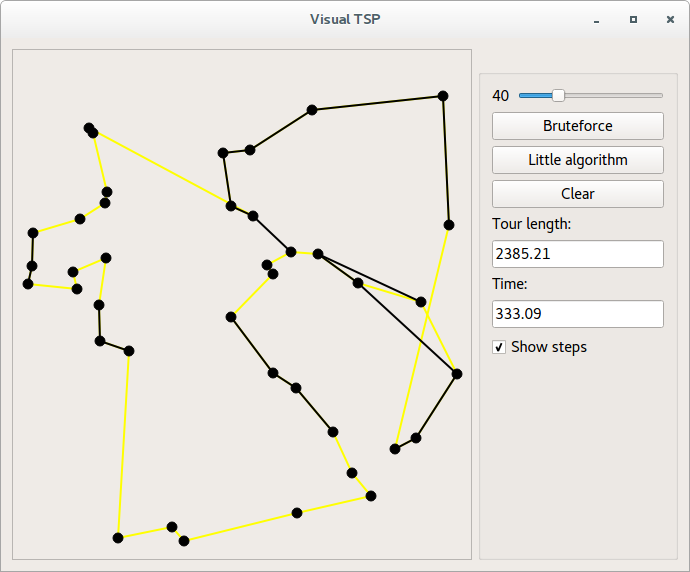This screenshot has width=690, height=572.
Task: Grab the point count slider handle
Action: point(558,95)
